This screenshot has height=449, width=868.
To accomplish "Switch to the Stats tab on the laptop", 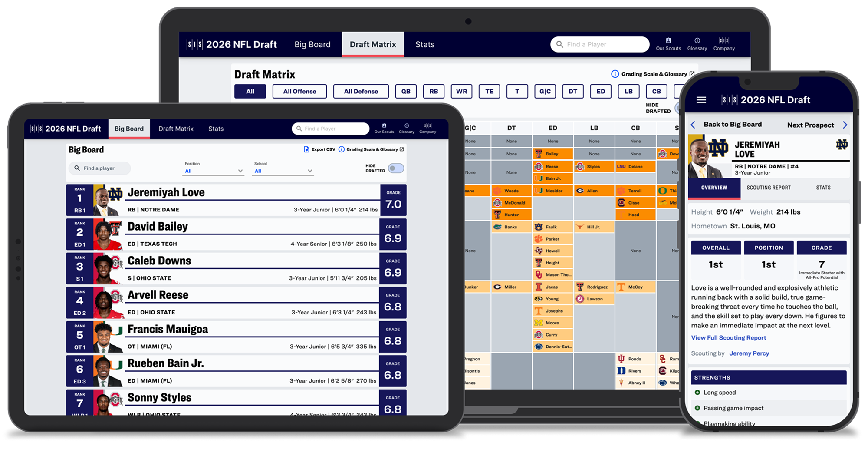I will [424, 44].
